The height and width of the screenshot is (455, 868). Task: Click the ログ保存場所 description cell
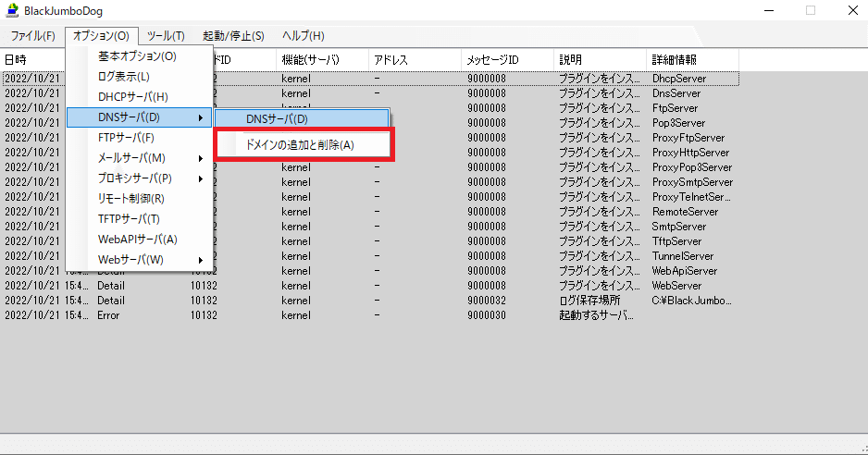click(589, 301)
